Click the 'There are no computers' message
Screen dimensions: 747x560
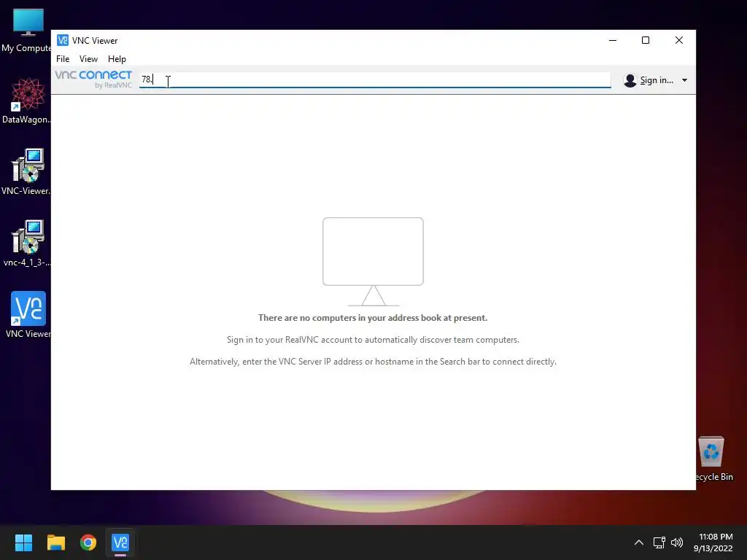(x=373, y=318)
